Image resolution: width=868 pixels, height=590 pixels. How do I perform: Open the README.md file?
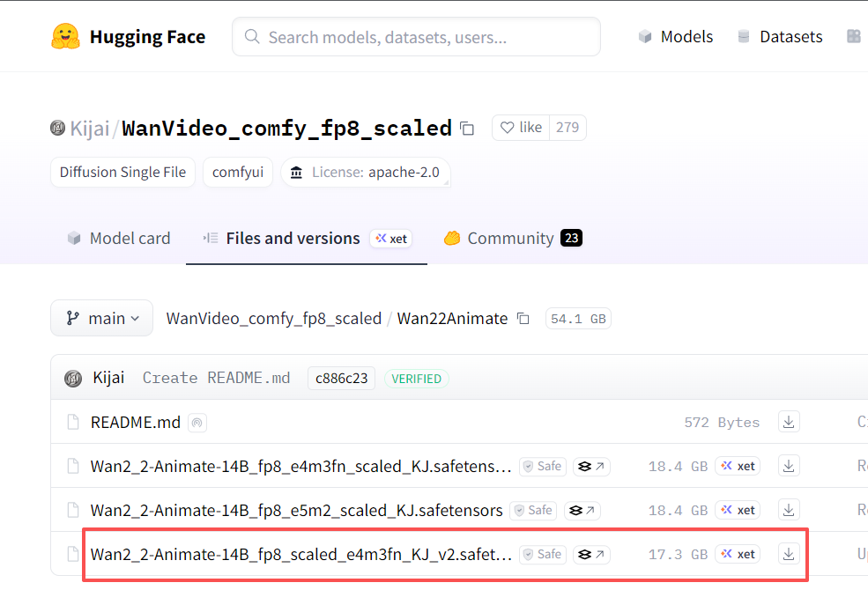136,422
